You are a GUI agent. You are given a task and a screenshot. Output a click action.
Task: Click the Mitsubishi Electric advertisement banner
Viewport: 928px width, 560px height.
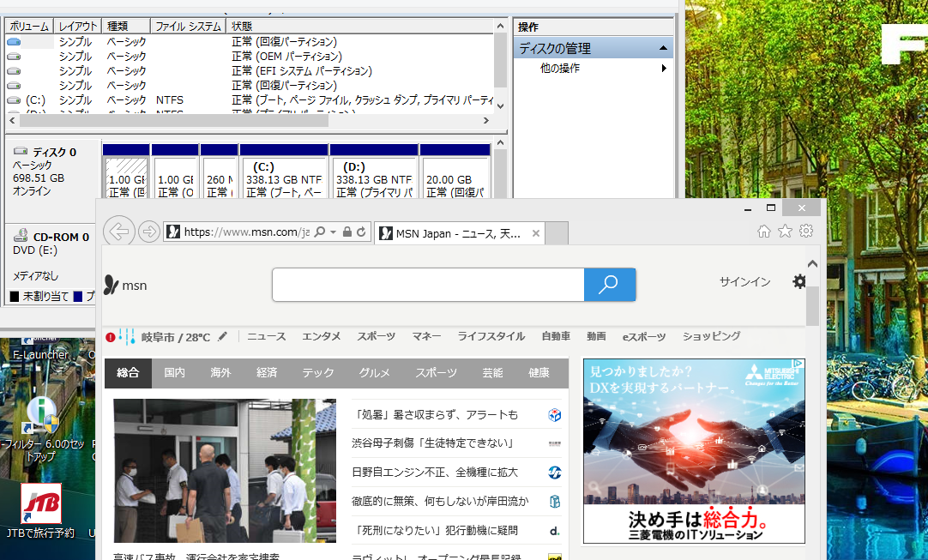coord(694,451)
